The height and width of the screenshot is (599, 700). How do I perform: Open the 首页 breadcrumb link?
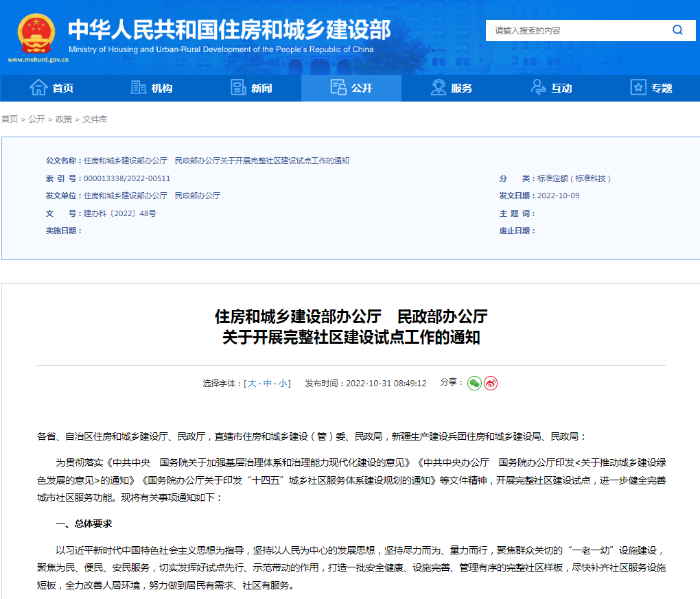pos(10,119)
